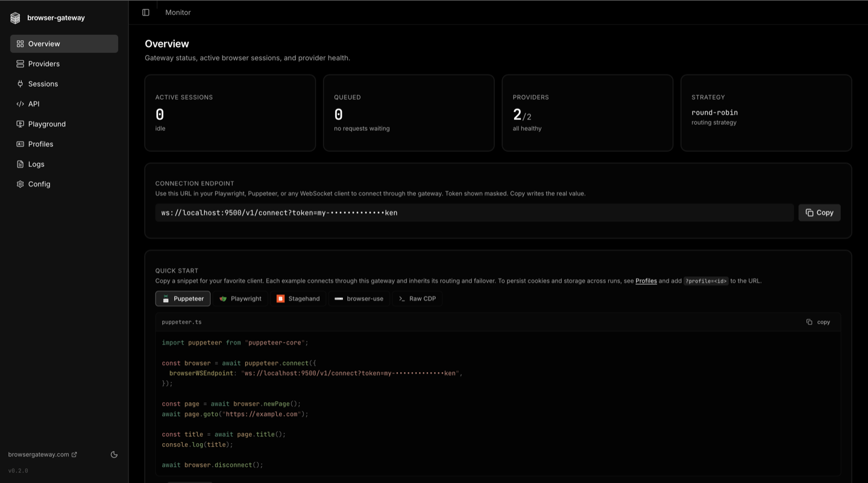Click the copy icon in the code snippet header
This screenshot has height=483, width=868.
(x=810, y=322)
